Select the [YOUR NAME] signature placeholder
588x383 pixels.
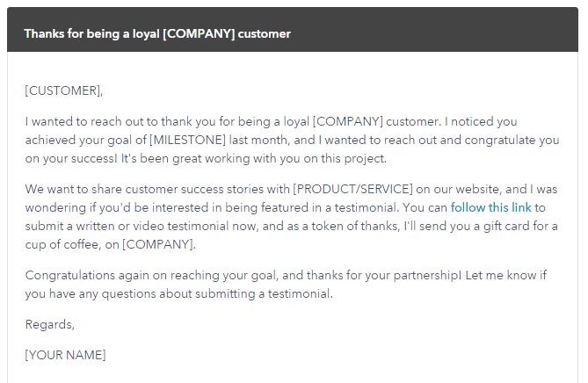tap(65, 355)
